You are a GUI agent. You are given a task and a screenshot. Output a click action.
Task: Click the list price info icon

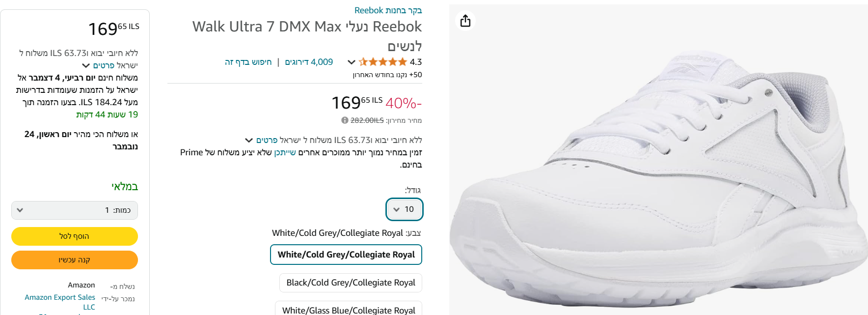click(345, 120)
